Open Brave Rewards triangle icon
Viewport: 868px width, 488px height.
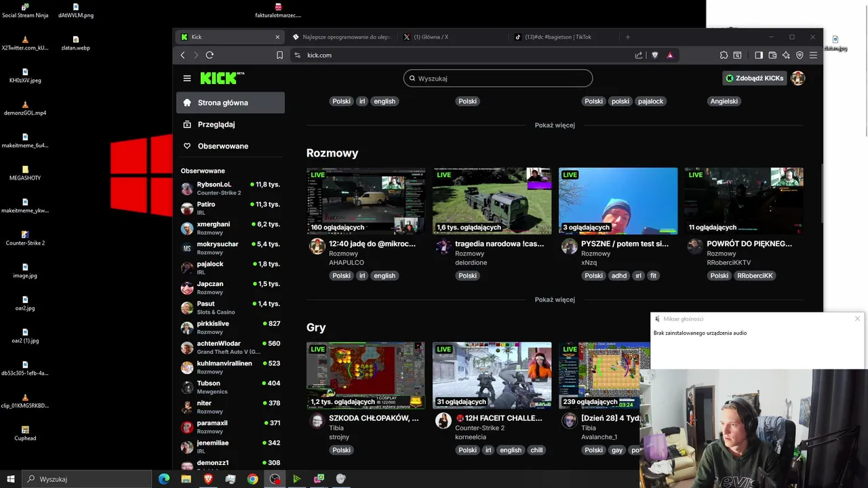coord(670,55)
